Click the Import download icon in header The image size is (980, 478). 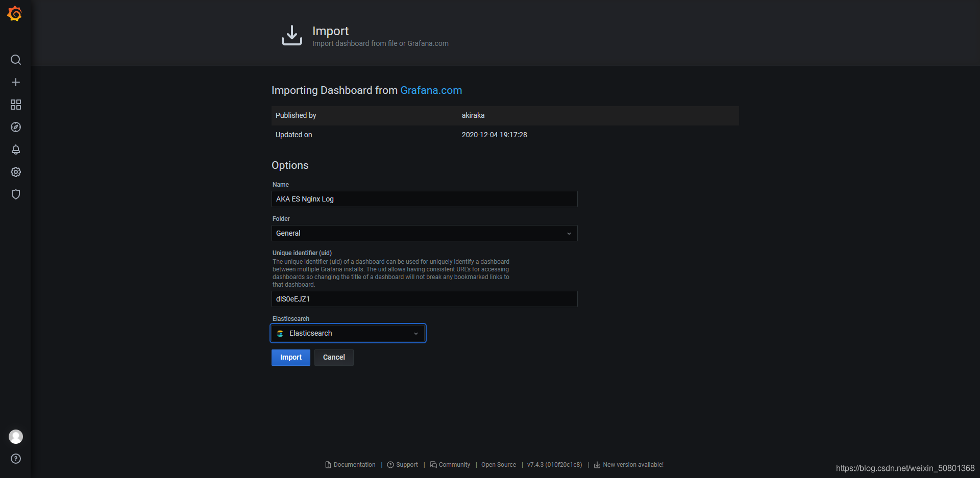click(x=291, y=35)
